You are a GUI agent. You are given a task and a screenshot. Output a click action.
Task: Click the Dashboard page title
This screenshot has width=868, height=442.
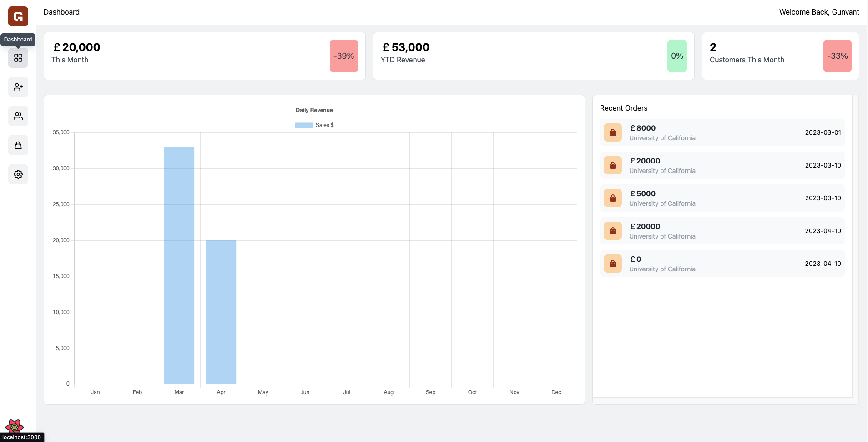pyautogui.click(x=61, y=12)
